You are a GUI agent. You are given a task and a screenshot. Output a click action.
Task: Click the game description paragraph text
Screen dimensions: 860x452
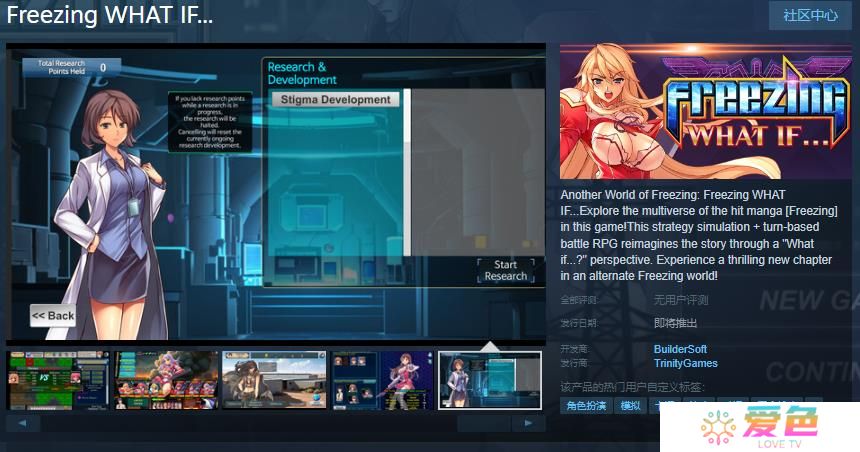(x=699, y=235)
